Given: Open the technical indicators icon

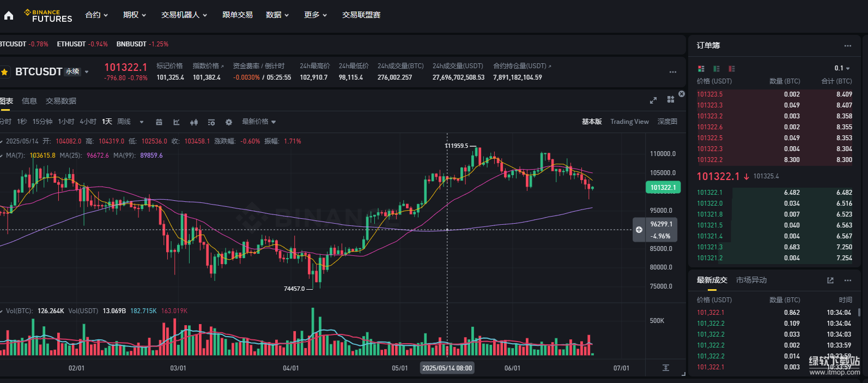Looking at the screenshot, I should coord(177,122).
